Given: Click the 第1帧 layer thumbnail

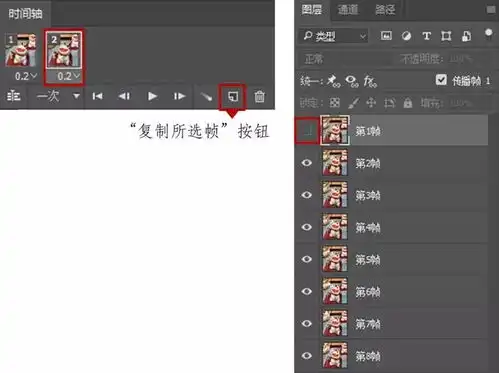Looking at the screenshot, I should click(335, 130).
